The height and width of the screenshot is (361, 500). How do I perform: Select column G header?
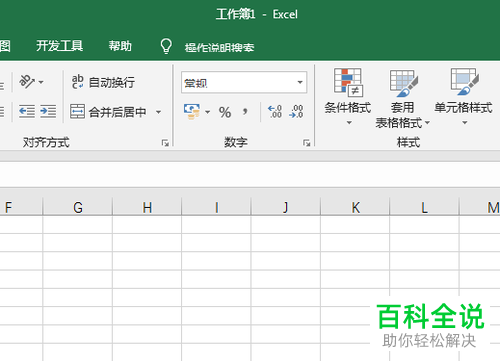tap(78, 207)
